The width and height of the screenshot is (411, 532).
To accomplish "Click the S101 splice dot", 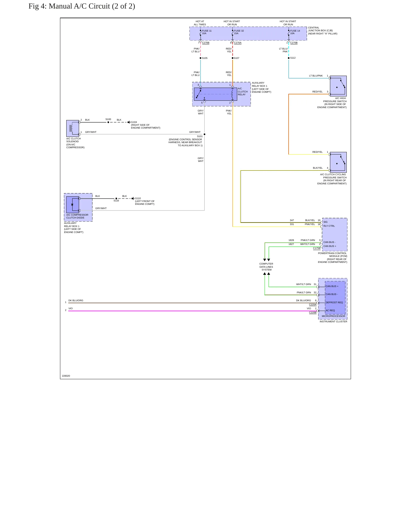I will (x=205, y=134).
